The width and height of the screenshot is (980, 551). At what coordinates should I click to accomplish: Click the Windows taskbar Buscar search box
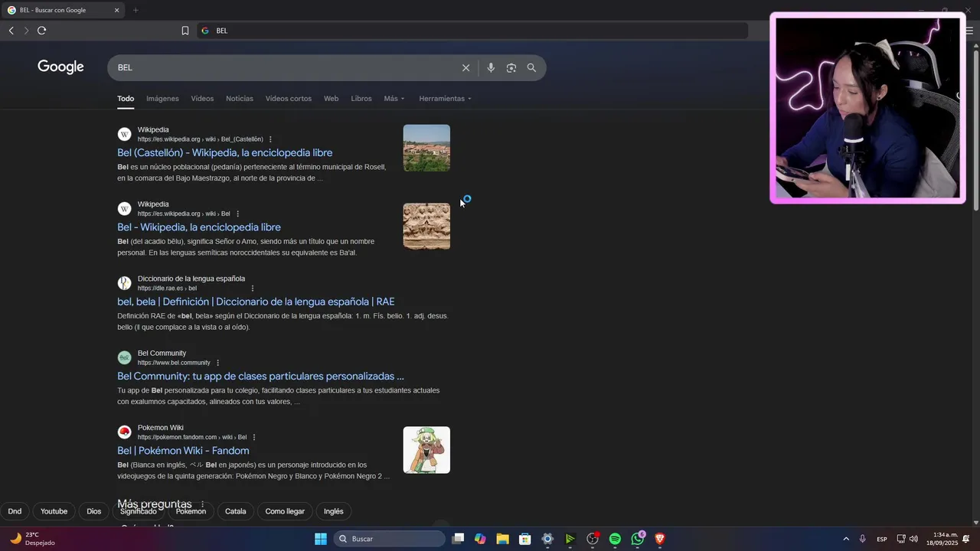(x=389, y=539)
